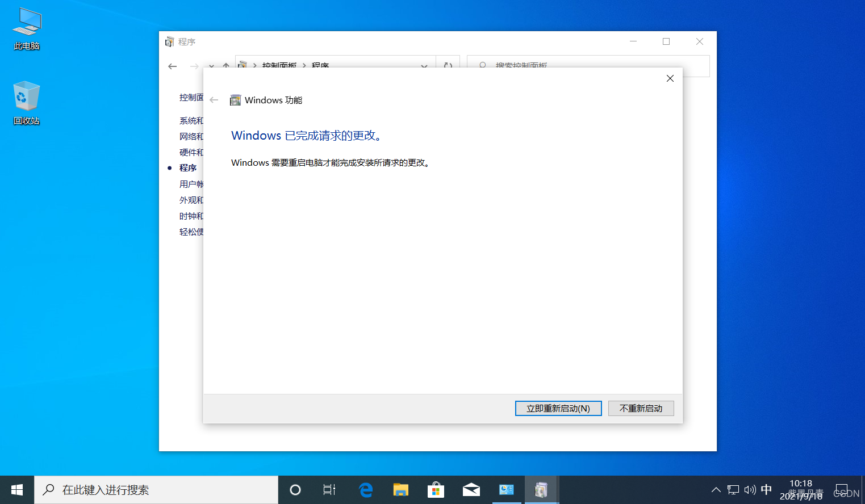Screen dimensions: 865x504
Task: Close the Windows 功能 dialog
Action: click(x=670, y=78)
